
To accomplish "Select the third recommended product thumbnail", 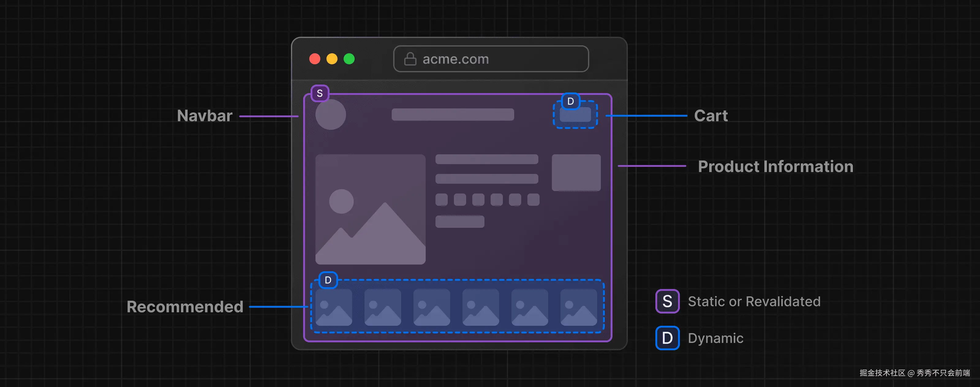I will [x=432, y=307].
